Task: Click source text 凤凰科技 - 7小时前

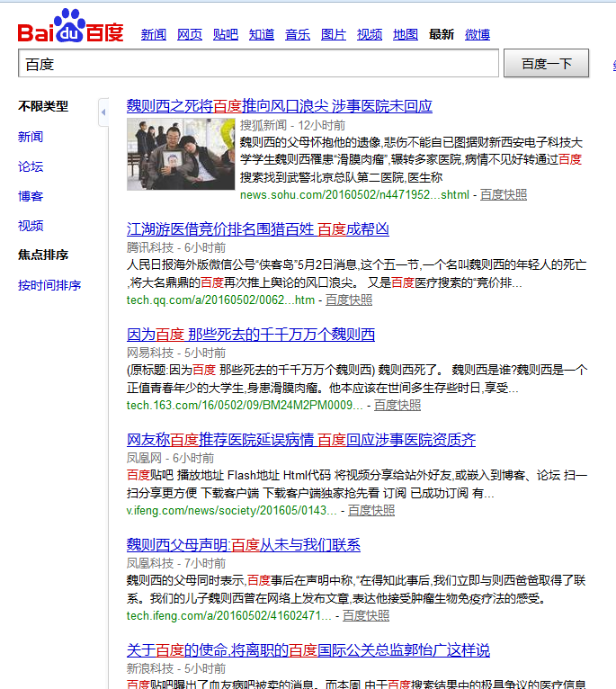Action: tap(176, 563)
